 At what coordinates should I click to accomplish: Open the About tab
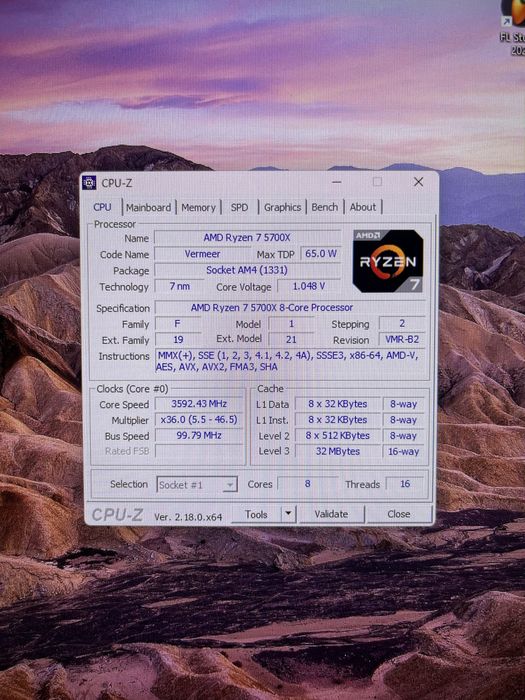pyautogui.click(x=362, y=207)
